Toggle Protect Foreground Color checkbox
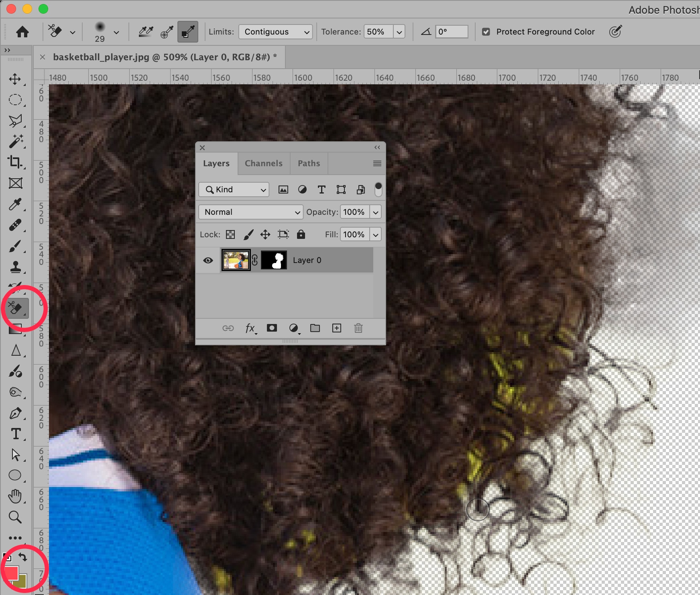 (486, 32)
